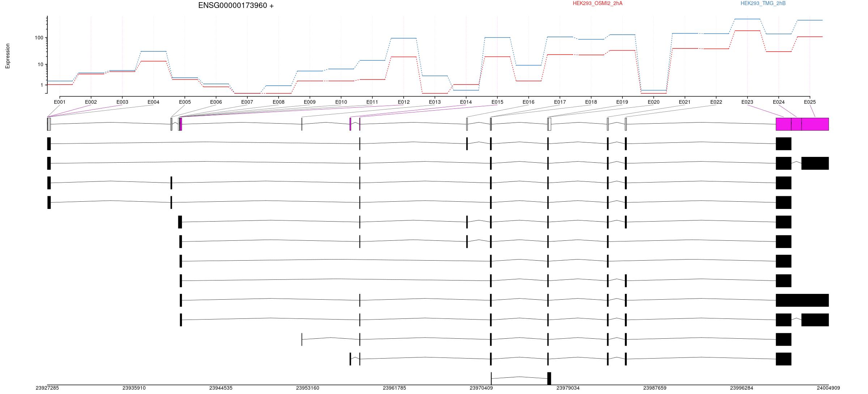Click exon label E010

tap(341, 102)
